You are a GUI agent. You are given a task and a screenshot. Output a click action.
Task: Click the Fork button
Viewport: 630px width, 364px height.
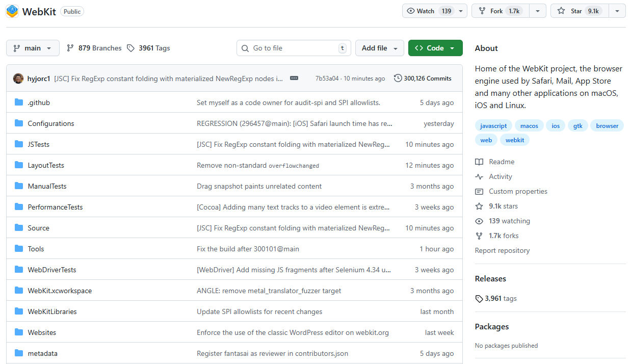pyautogui.click(x=501, y=11)
